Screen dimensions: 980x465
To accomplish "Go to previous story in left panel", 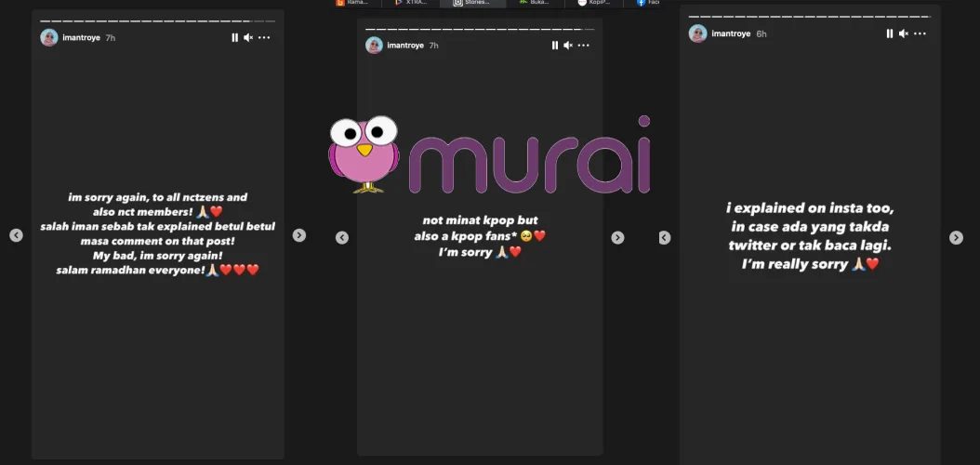I will 16,235.
